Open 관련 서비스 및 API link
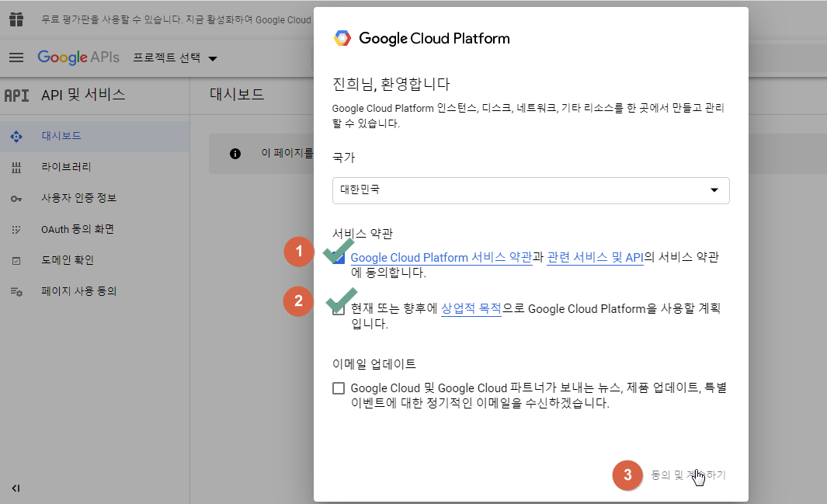The width and height of the screenshot is (827, 504). (x=595, y=257)
